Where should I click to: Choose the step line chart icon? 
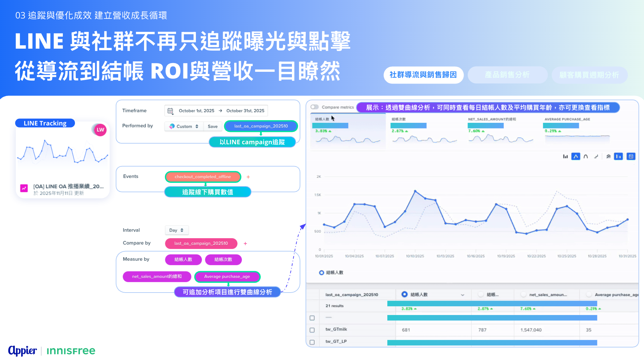click(596, 156)
